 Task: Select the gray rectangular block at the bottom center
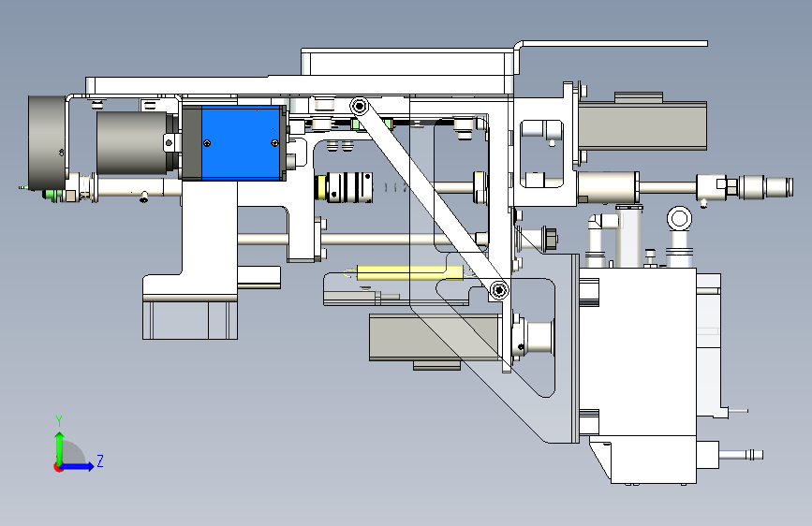(x=434, y=337)
